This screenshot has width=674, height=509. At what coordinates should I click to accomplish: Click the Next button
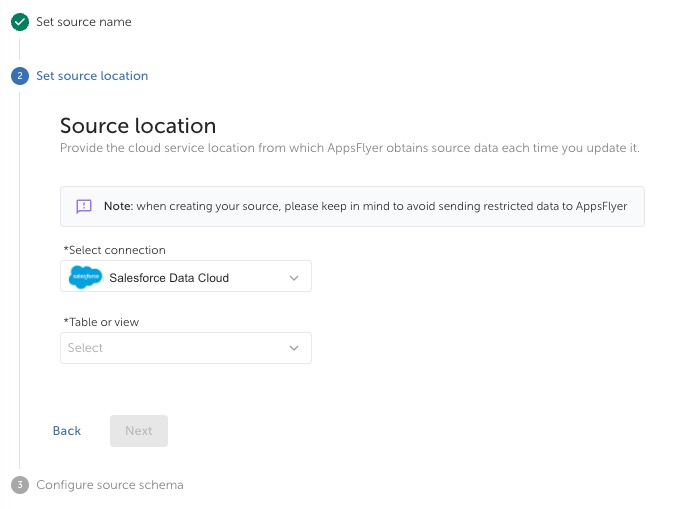coord(139,431)
